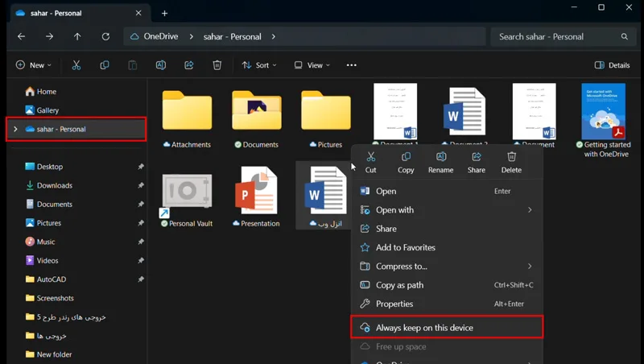
Task: Click the Search sahar - Personal field
Action: (562, 36)
